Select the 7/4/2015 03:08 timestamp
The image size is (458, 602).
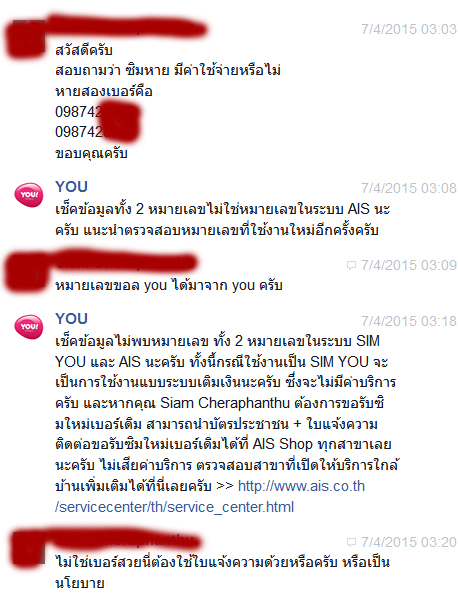(x=409, y=188)
